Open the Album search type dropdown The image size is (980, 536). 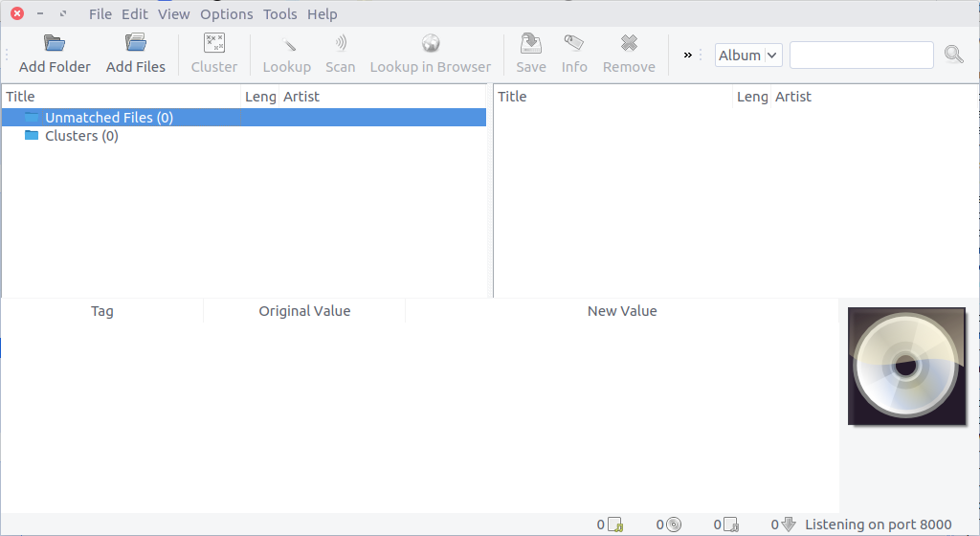click(748, 56)
